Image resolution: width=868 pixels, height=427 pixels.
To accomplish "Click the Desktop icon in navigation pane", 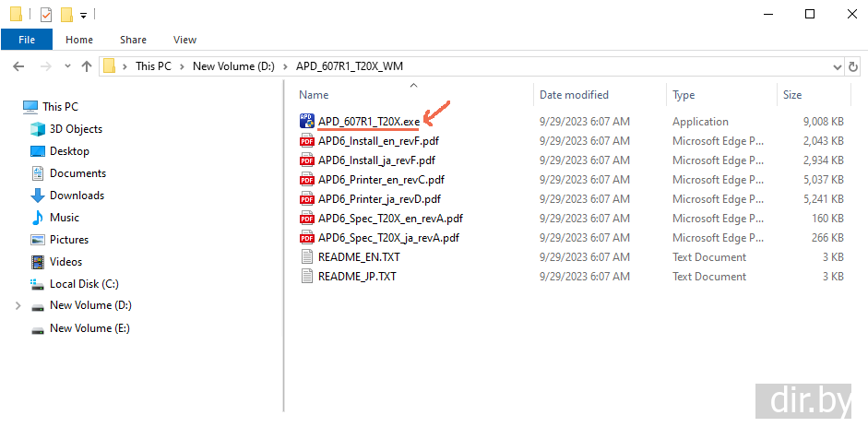I will (x=37, y=151).
